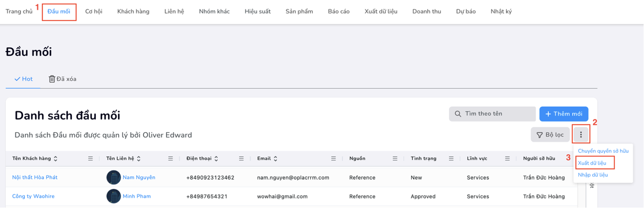The width and height of the screenshot is (644, 209).
Task: Click the Nguồn column header
Action: coord(357,159)
